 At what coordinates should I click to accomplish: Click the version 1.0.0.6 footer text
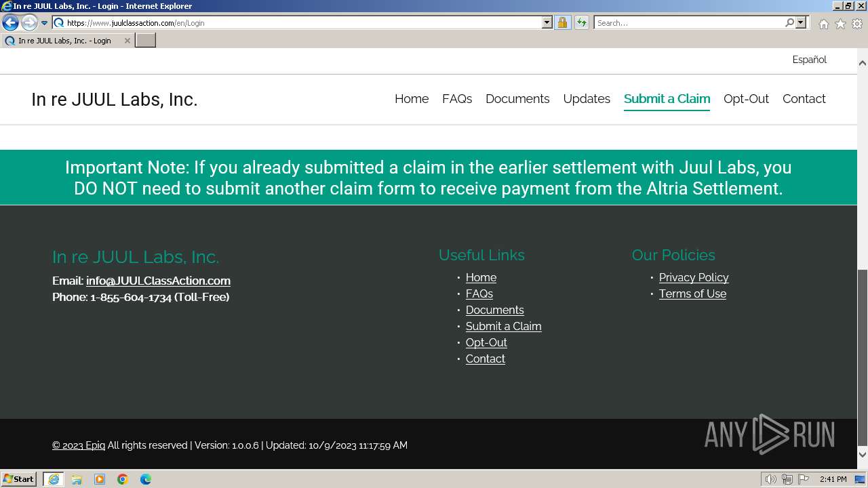pyautogui.click(x=226, y=445)
